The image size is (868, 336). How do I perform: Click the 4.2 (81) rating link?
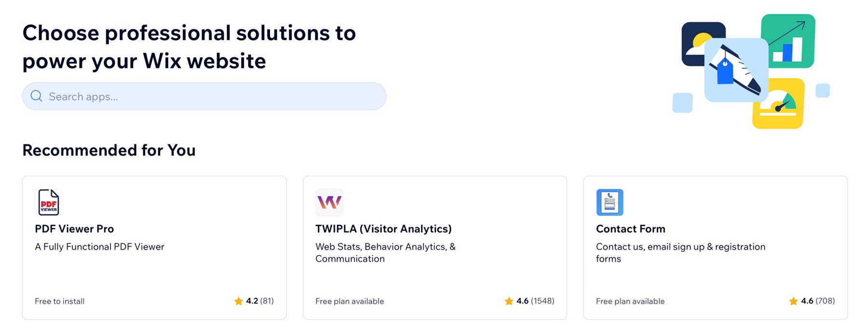click(259, 301)
